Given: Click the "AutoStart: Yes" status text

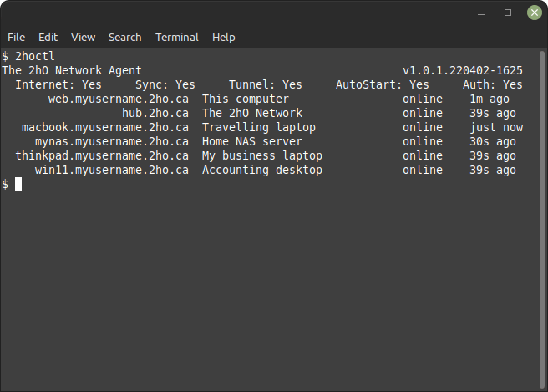Looking at the screenshot, I should (x=382, y=84).
